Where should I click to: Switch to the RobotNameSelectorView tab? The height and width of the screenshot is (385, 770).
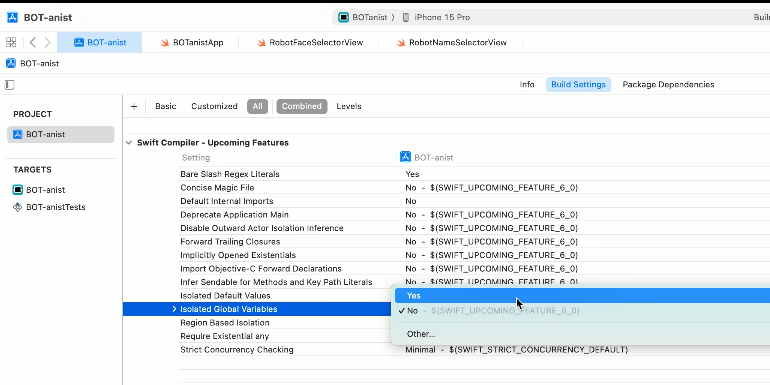[451, 42]
